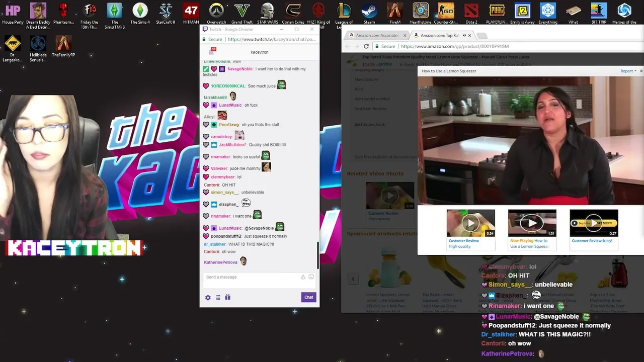644x362 pixels.
Task: Select The Sims 3 desktop icon
Action: 115,16
